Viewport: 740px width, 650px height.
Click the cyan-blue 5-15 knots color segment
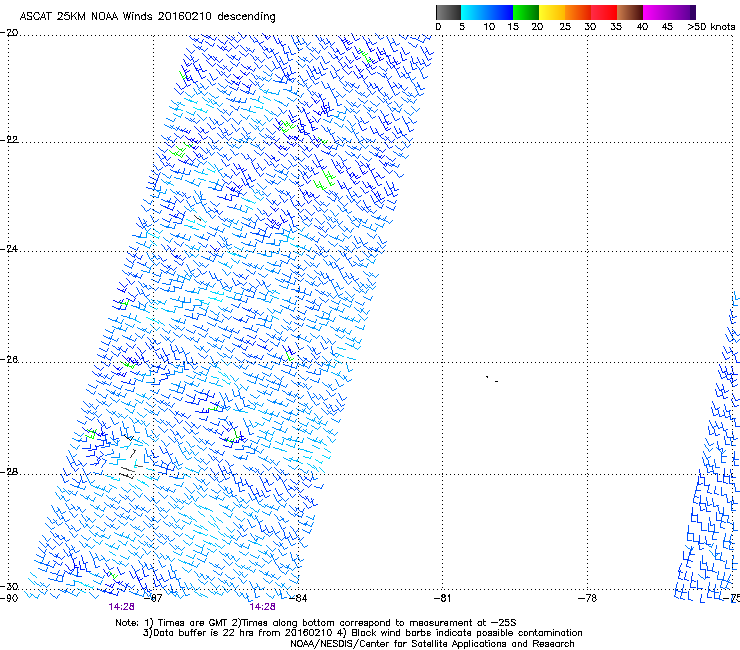[487, 12]
